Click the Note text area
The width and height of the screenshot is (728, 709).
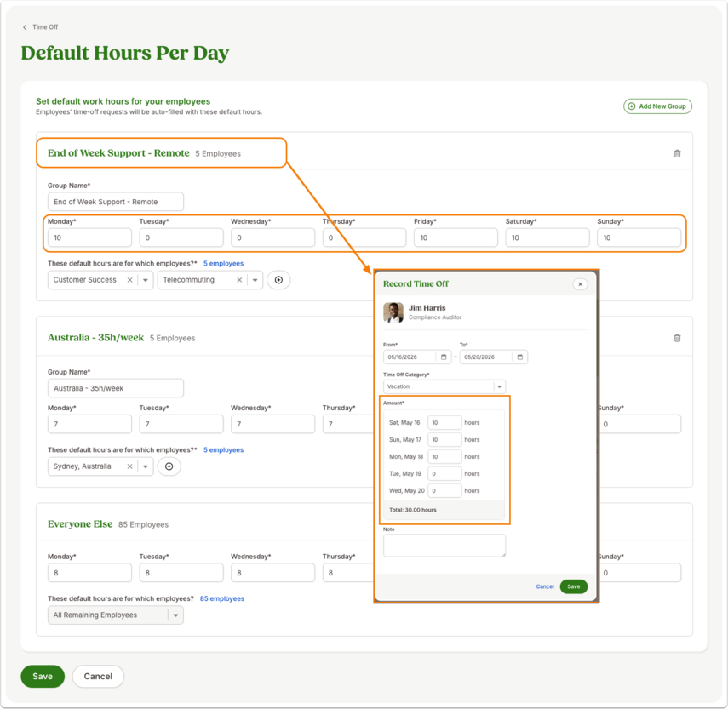(x=444, y=546)
